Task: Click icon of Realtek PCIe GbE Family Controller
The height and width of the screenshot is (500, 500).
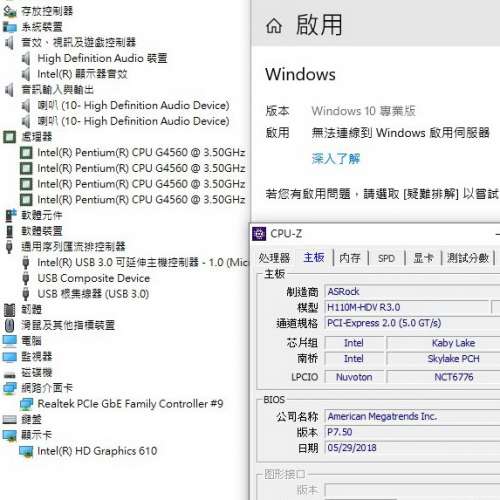Action: [x=26, y=404]
